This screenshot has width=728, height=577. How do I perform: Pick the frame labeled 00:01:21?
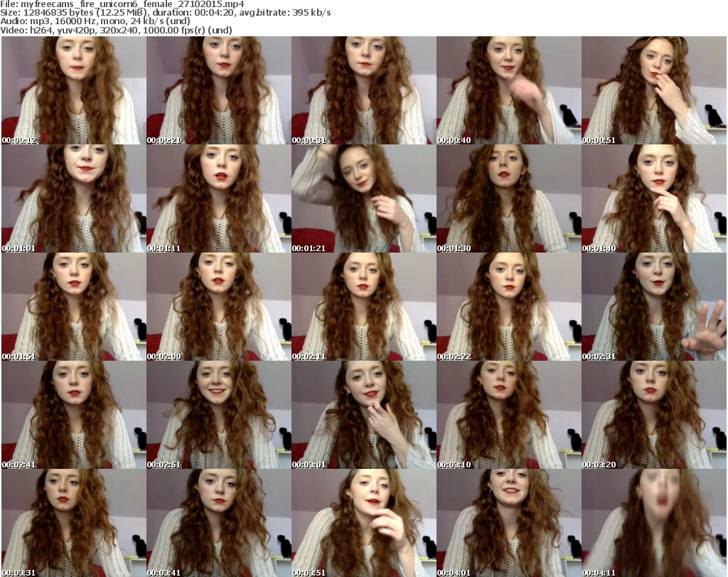coord(363,198)
